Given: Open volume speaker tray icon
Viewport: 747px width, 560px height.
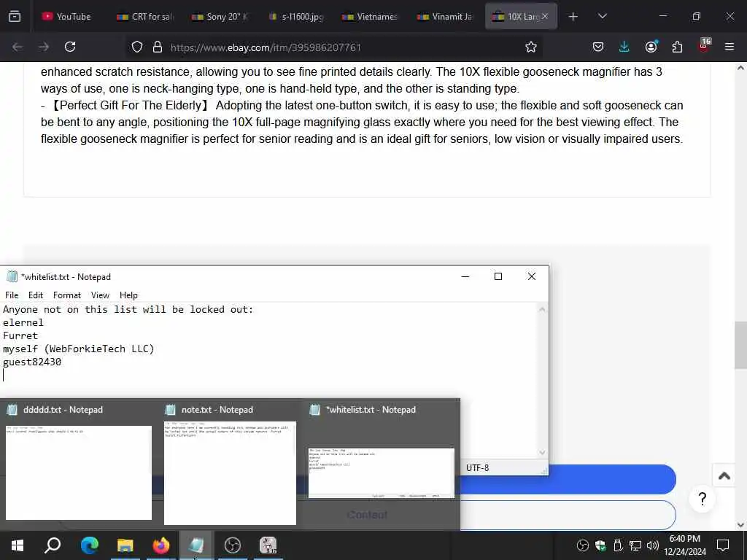Looking at the screenshot, I should [x=653, y=545].
